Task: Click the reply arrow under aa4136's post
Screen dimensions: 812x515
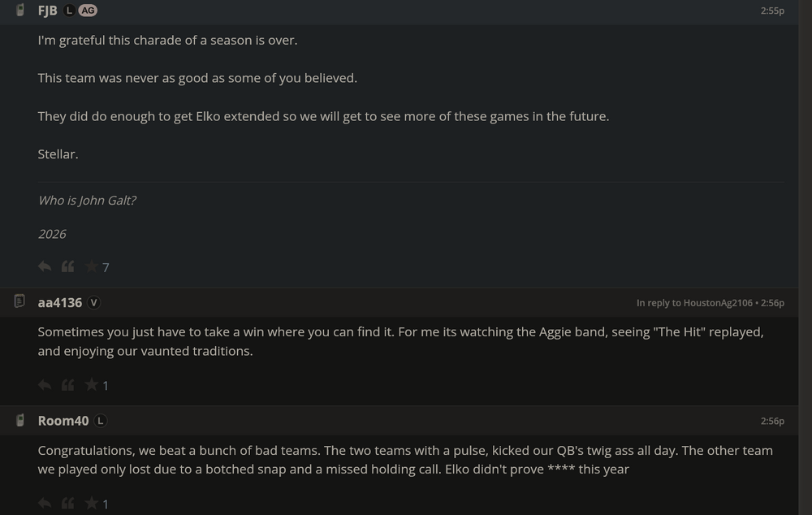Action: click(45, 385)
